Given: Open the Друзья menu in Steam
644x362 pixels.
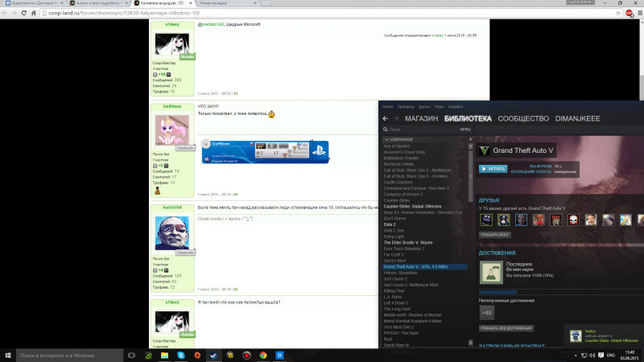Looking at the screenshot, I should pyautogui.click(x=424, y=107).
